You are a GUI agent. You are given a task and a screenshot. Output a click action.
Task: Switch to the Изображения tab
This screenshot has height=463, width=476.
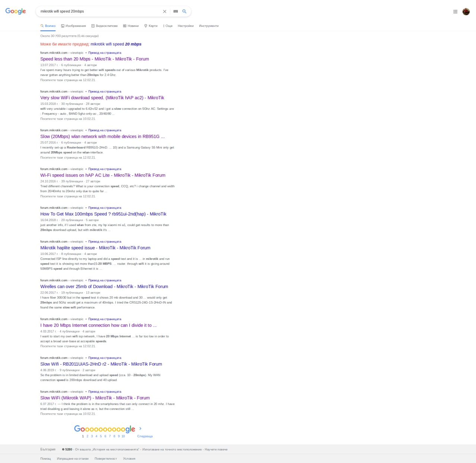(x=74, y=26)
